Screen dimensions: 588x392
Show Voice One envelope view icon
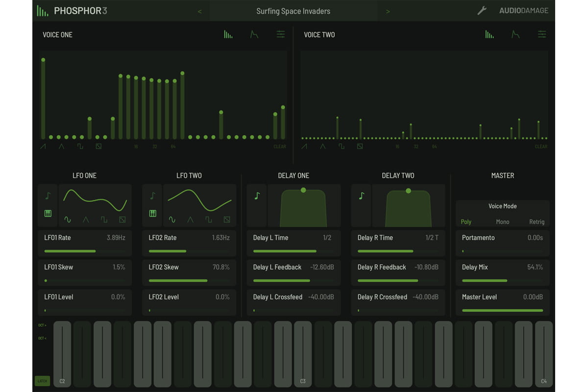point(254,34)
